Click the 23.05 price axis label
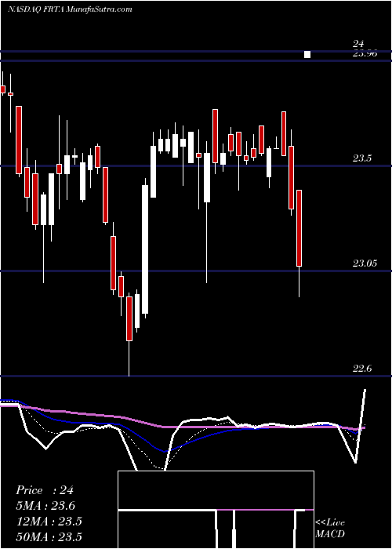 365,264
